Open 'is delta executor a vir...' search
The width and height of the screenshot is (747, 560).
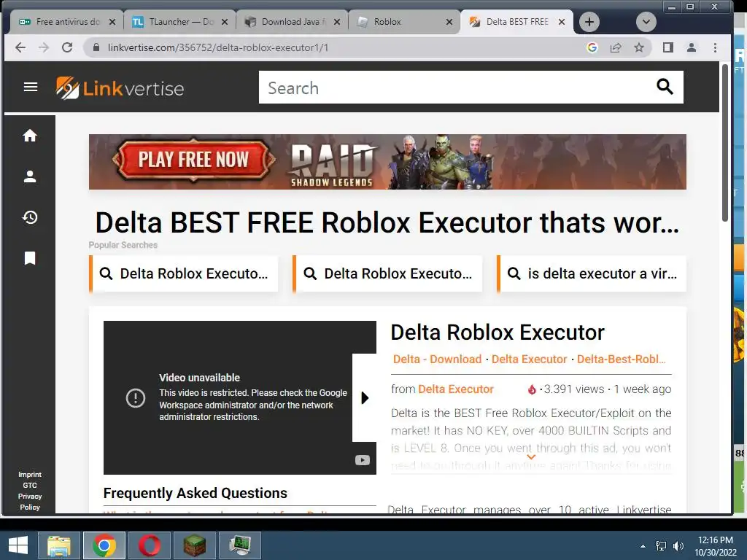(592, 274)
